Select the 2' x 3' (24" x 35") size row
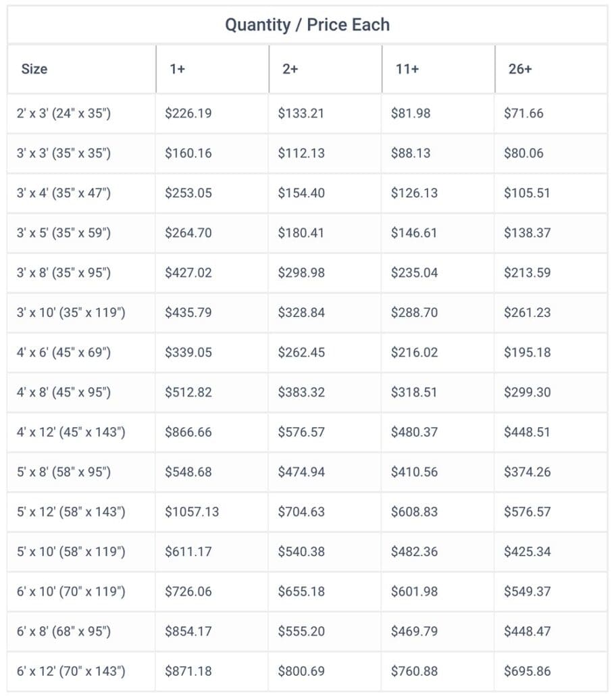The image size is (616, 696). (x=63, y=114)
